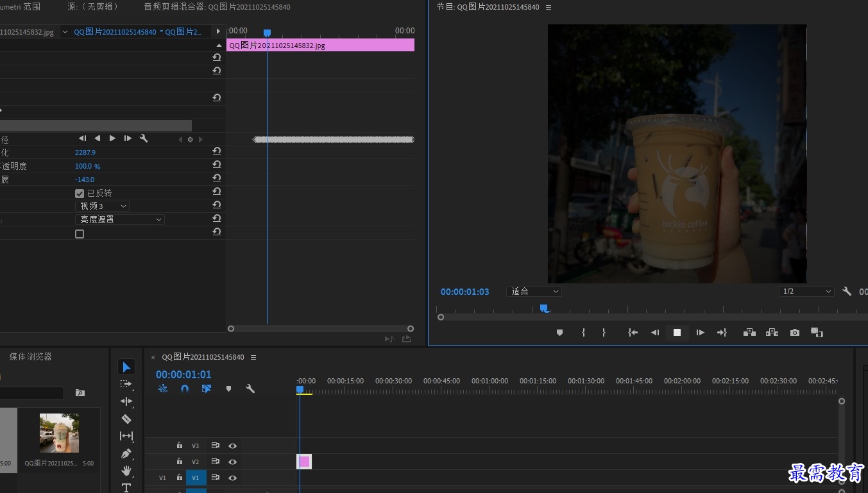
Task: Stop playback in program monitor
Action: (677, 333)
